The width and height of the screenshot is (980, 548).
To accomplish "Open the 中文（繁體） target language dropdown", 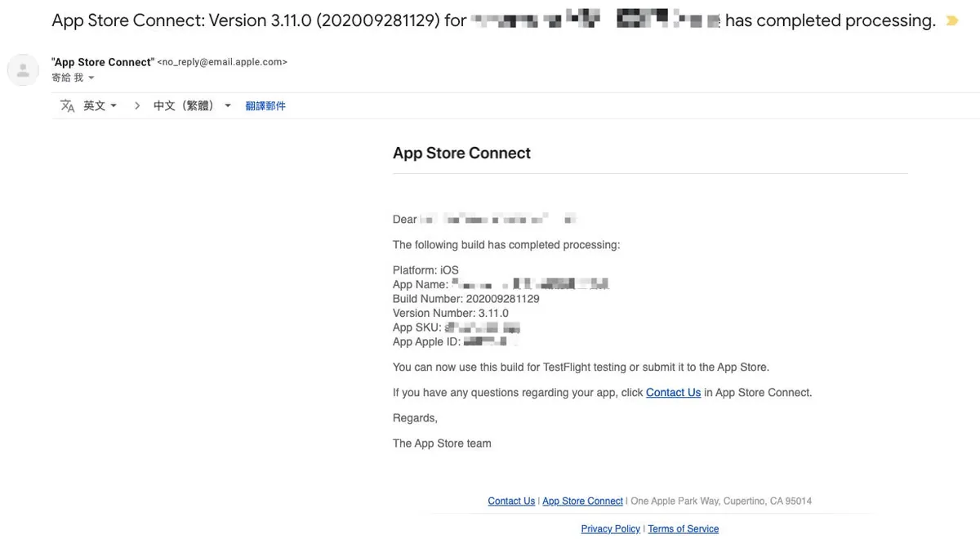I will (192, 106).
